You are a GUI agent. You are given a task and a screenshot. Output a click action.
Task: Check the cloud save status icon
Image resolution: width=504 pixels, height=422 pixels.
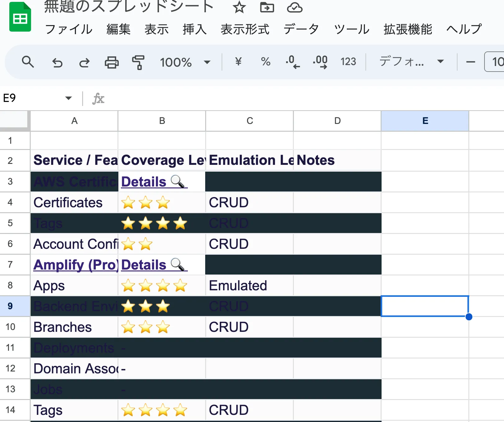[x=294, y=7]
